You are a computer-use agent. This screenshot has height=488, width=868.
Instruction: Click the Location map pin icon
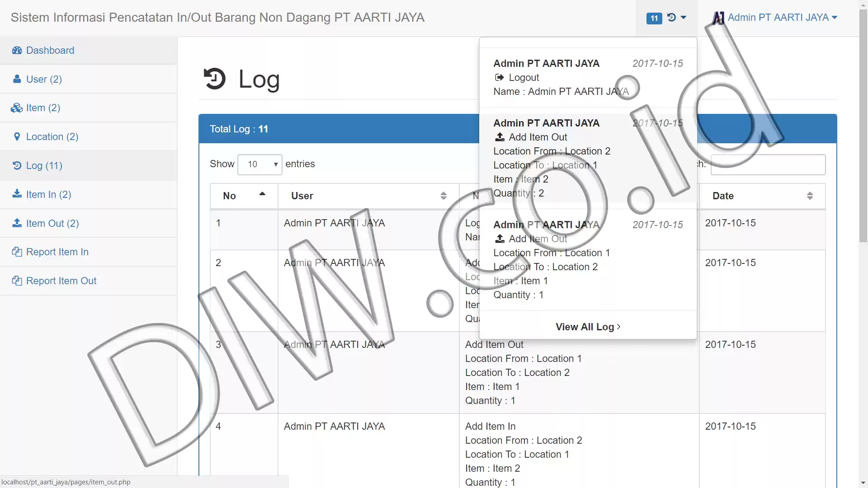[17, 136]
